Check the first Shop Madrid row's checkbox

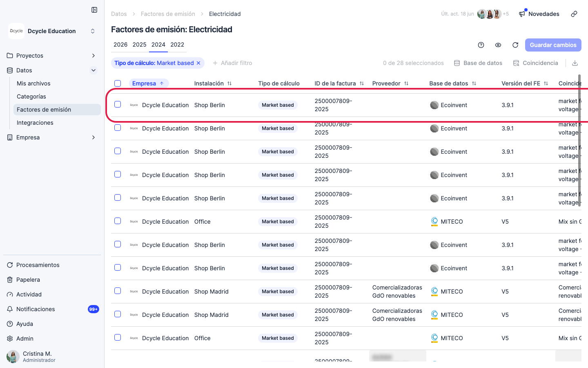[118, 291]
